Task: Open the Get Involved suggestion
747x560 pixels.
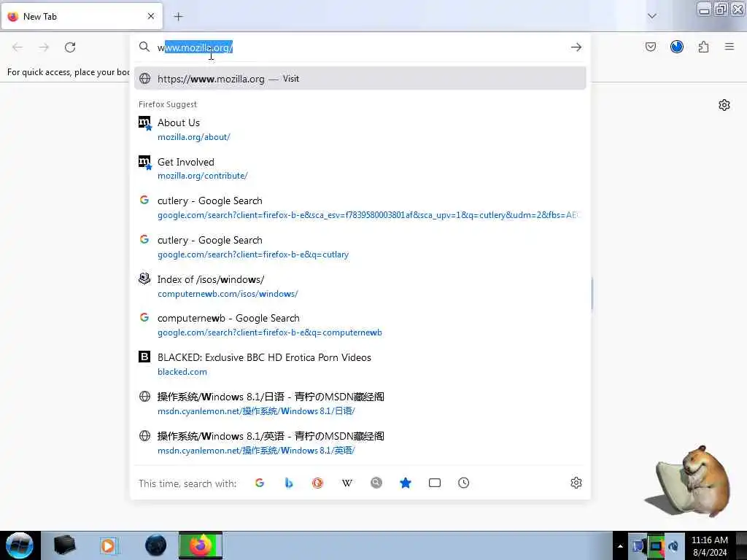Action: click(360, 168)
